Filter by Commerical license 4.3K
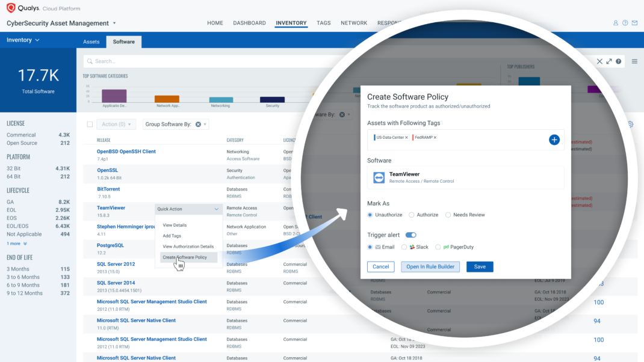644x362 pixels. click(x=38, y=135)
